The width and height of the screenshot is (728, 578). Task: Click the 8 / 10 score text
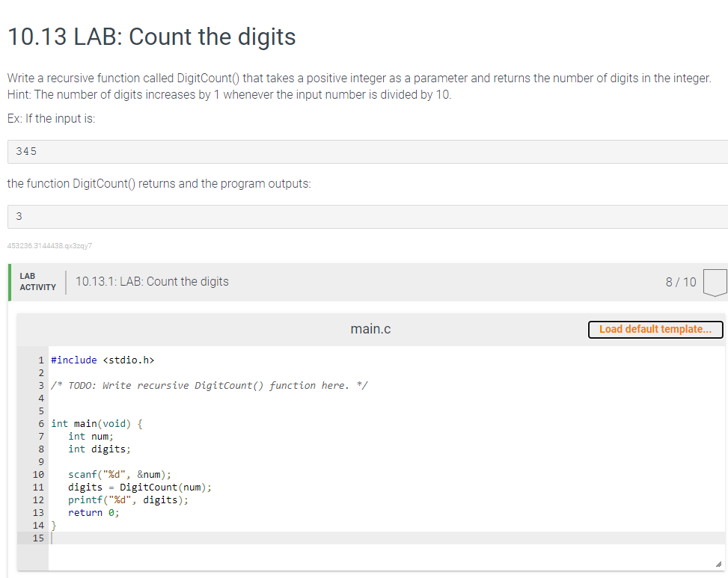point(681,282)
